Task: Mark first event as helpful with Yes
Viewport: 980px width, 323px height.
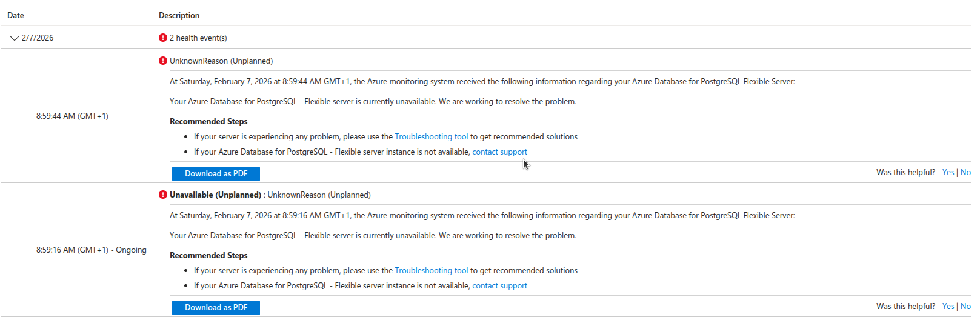Action: tap(948, 173)
